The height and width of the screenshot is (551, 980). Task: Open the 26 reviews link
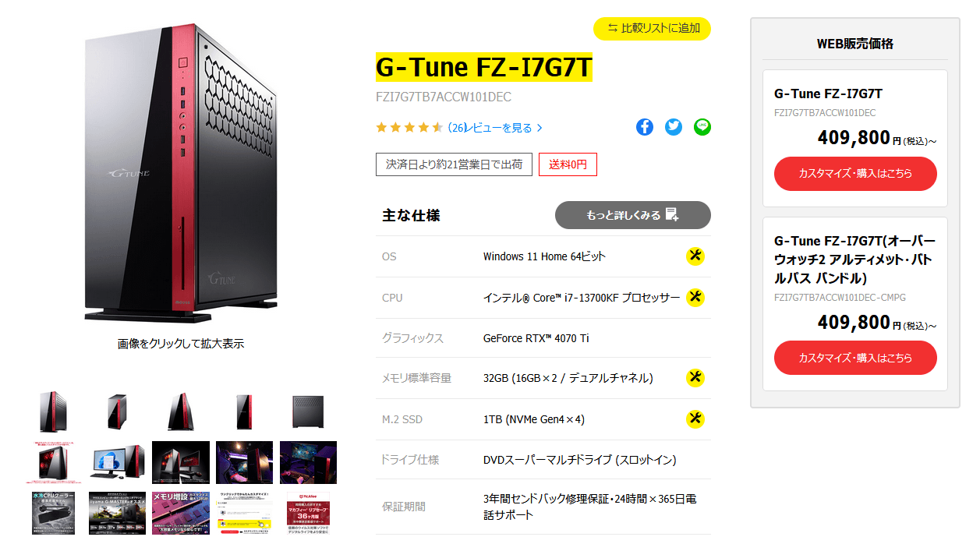tap(496, 128)
